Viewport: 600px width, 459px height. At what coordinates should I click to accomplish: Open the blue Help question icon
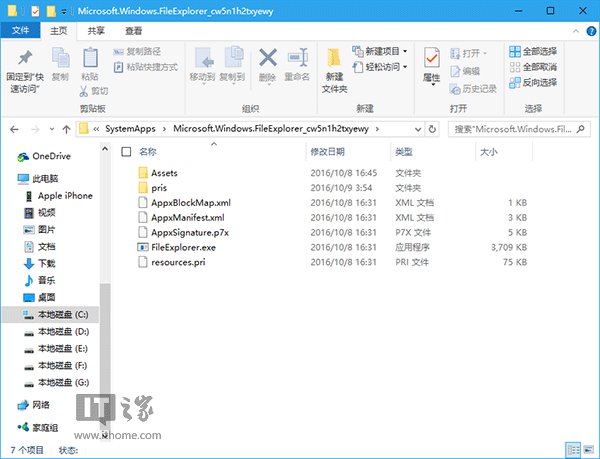pyautogui.click(x=591, y=31)
